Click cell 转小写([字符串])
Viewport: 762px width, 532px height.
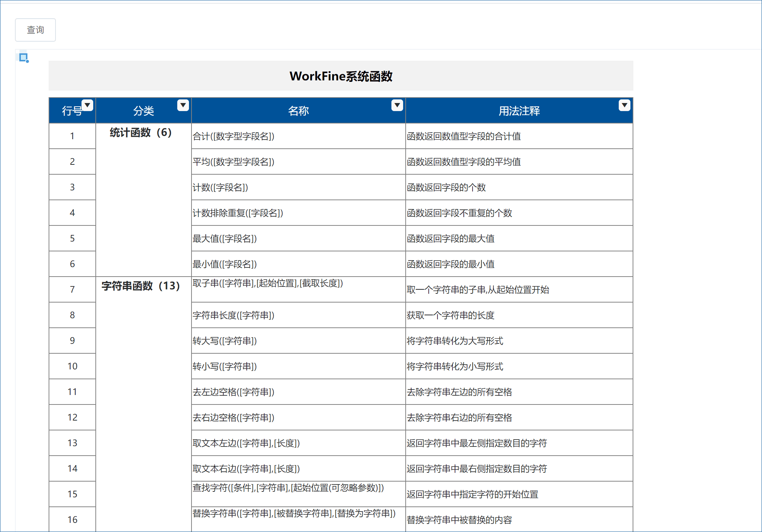(x=299, y=366)
